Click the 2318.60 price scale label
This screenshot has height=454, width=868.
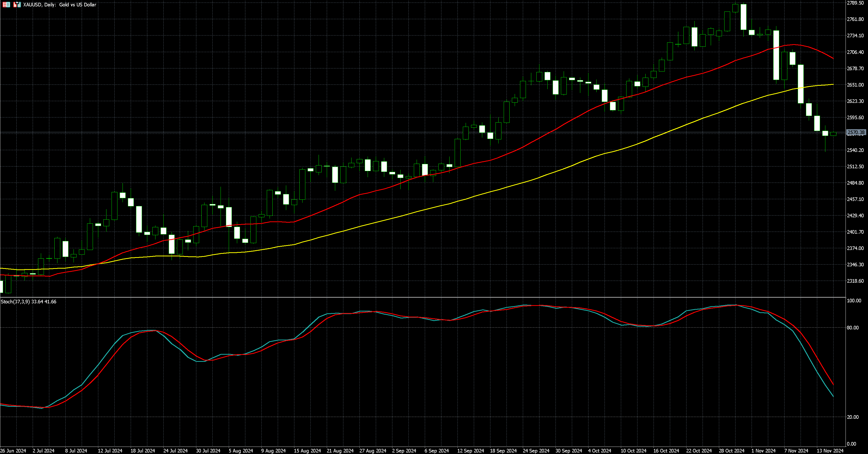pyautogui.click(x=855, y=281)
